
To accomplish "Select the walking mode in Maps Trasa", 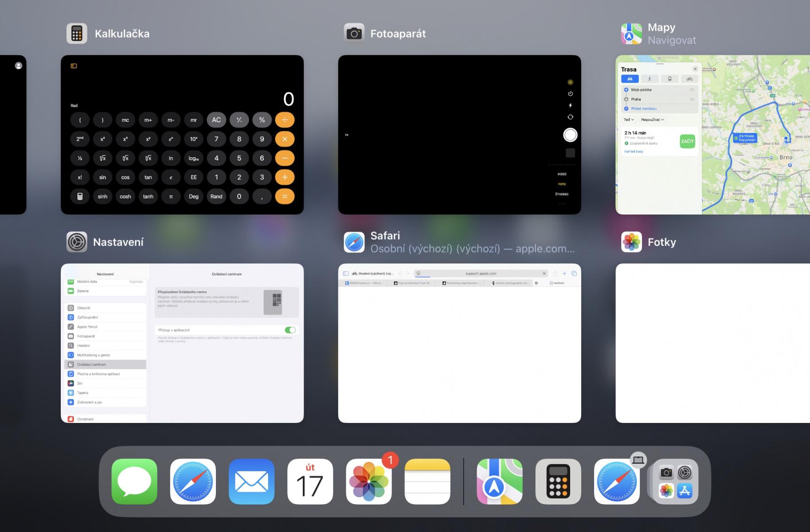I will 650,79.
